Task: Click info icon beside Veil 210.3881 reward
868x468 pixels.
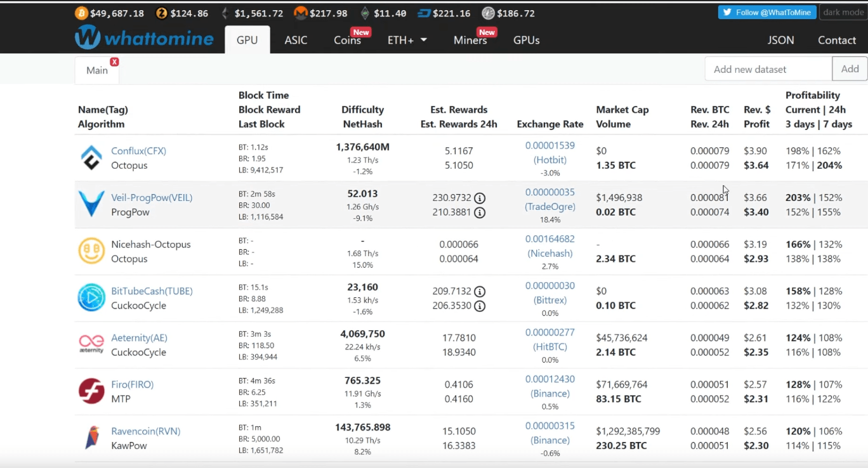Action: 480,212
